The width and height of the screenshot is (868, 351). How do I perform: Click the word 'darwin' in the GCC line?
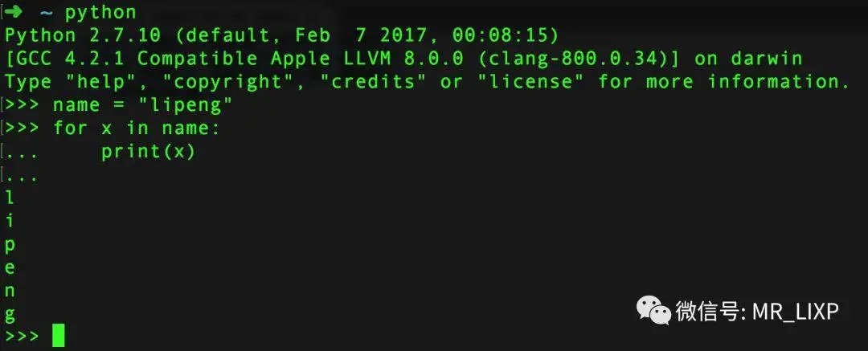pyautogui.click(x=767, y=58)
